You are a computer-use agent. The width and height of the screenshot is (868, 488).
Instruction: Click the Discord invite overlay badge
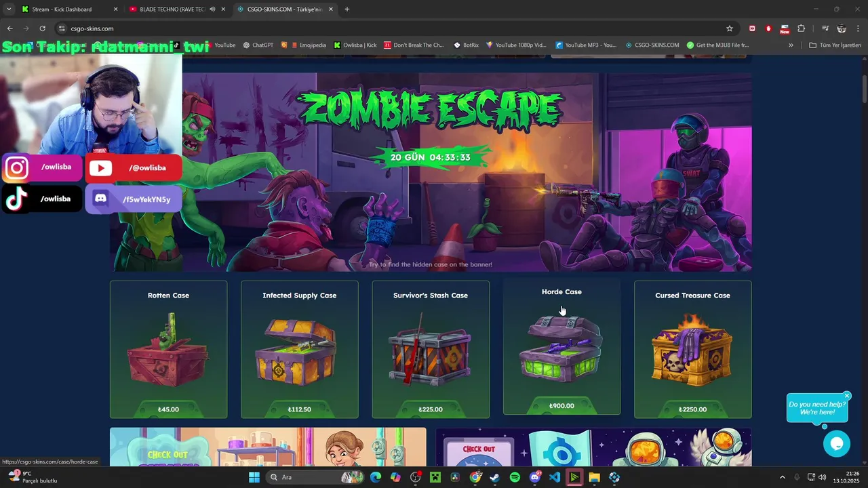click(x=134, y=199)
